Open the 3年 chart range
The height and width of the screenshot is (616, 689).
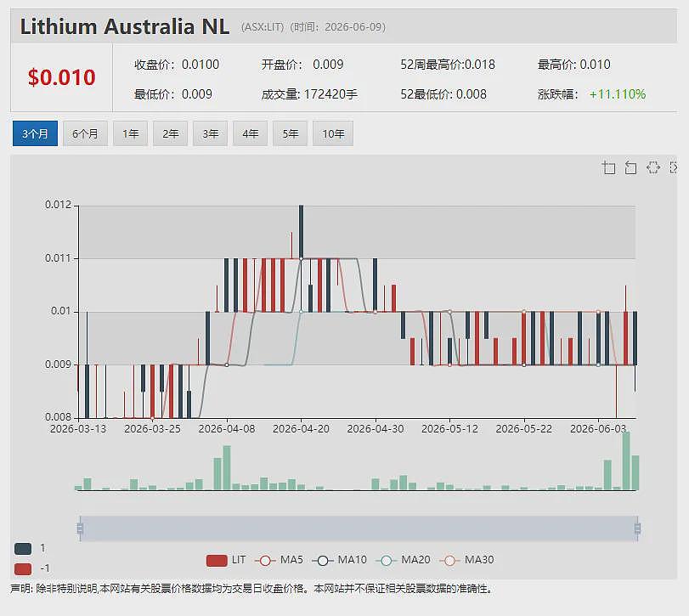click(211, 133)
